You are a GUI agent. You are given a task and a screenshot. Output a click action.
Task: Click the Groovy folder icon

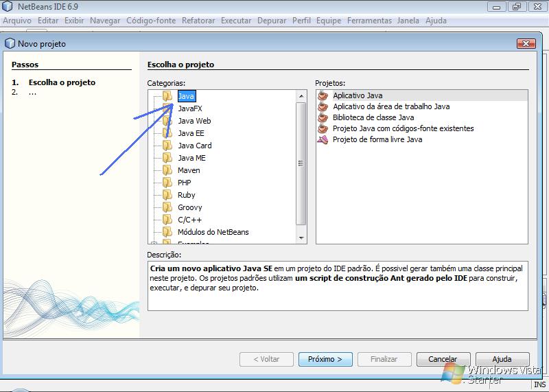click(167, 207)
